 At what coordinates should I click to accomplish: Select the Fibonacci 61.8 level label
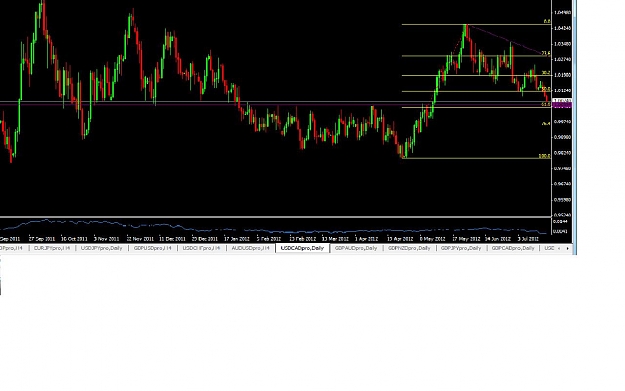click(x=546, y=104)
